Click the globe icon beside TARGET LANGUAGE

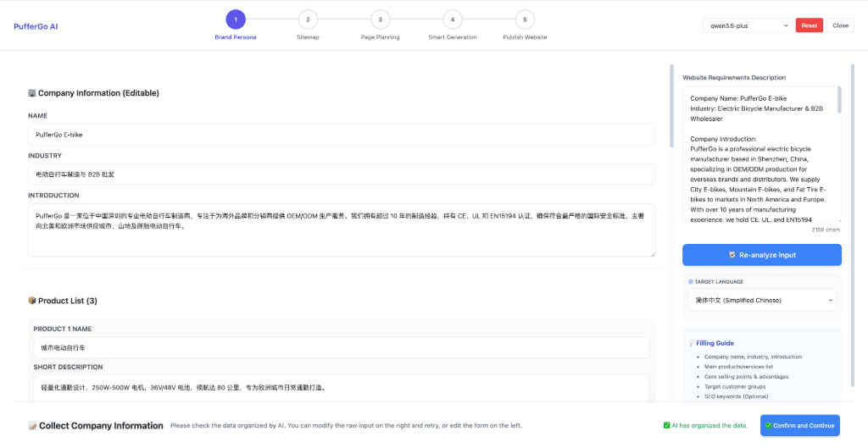(x=690, y=281)
